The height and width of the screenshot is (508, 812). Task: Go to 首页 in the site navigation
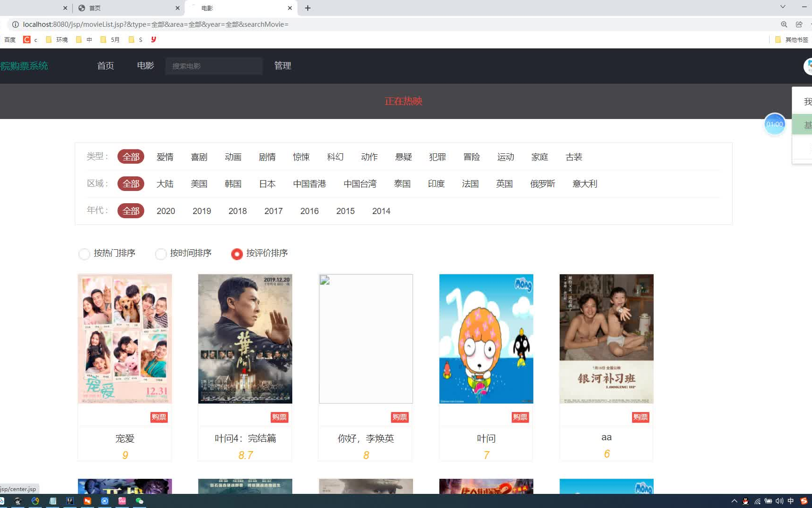105,66
